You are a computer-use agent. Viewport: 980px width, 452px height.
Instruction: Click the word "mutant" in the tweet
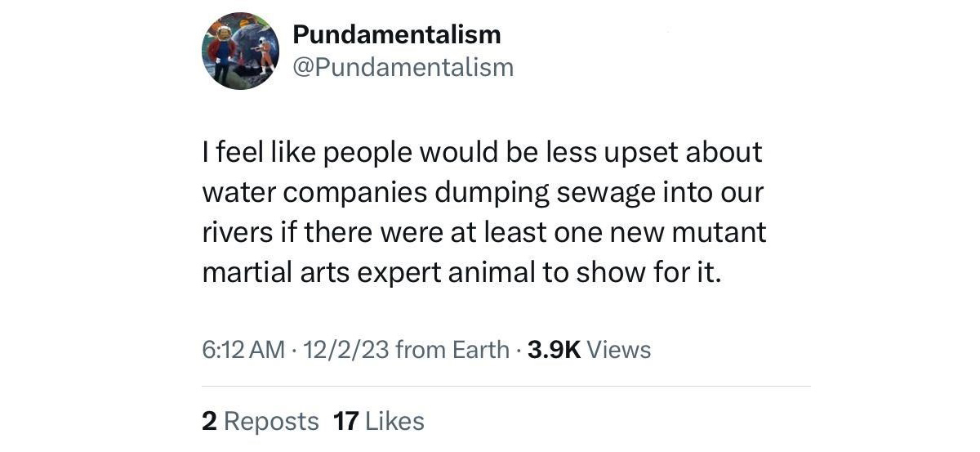click(x=719, y=232)
